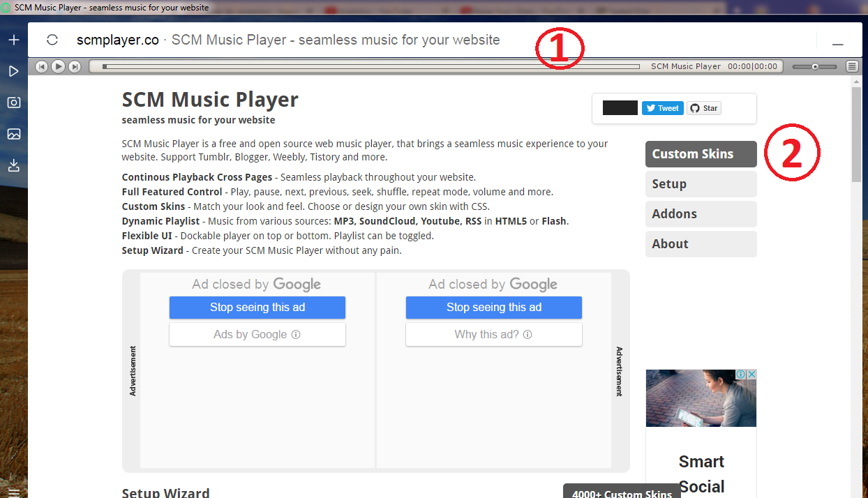
Task: Open the Custom Skins tab
Action: pos(701,154)
